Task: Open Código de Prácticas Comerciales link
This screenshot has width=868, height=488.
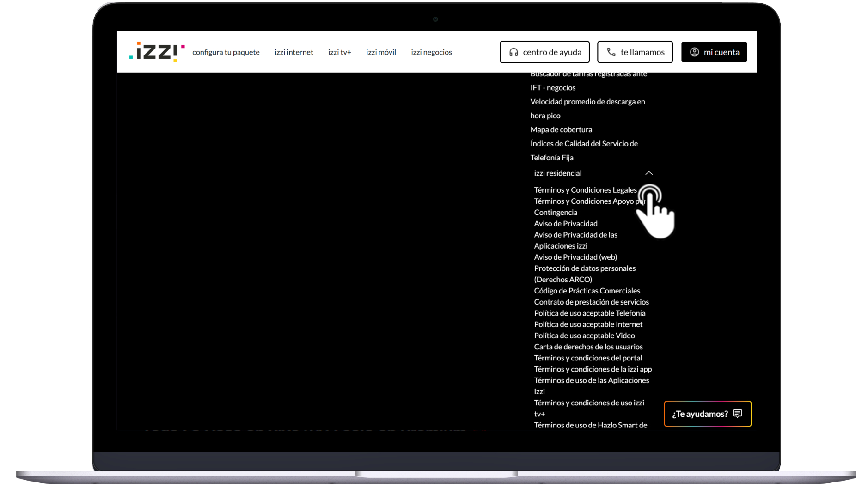Action: (587, 291)
